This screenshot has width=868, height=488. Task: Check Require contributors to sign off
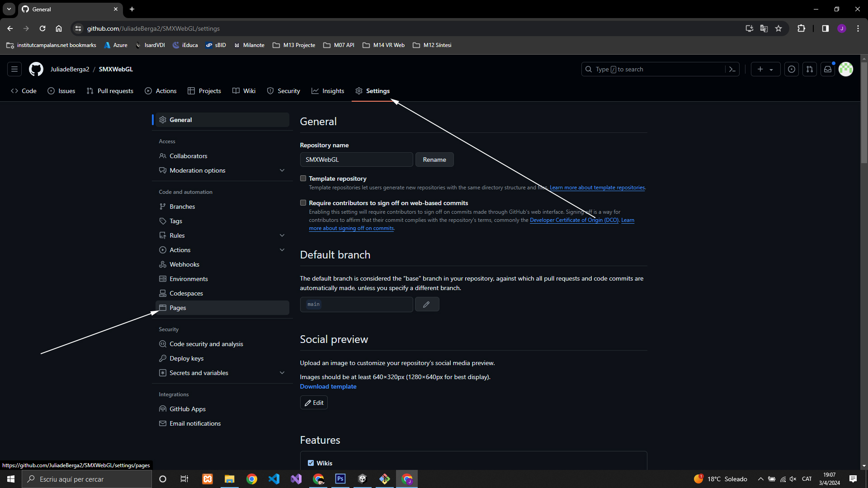tap(303, 203)
